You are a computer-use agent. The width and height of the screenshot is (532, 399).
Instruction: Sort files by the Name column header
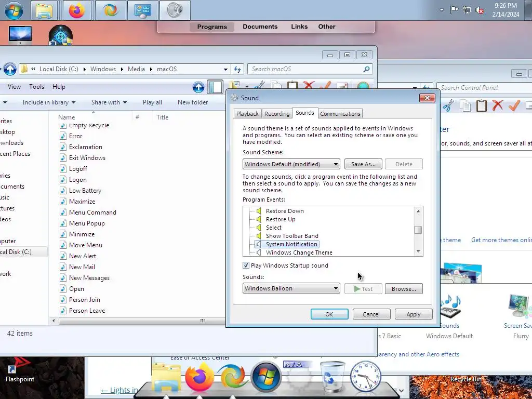pyautogui.click(x=66, y=117)
